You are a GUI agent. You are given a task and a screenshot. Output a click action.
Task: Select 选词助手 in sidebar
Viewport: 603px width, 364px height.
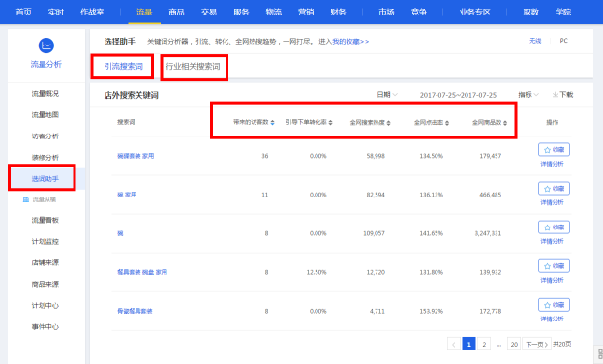click(x=45, y=179)
